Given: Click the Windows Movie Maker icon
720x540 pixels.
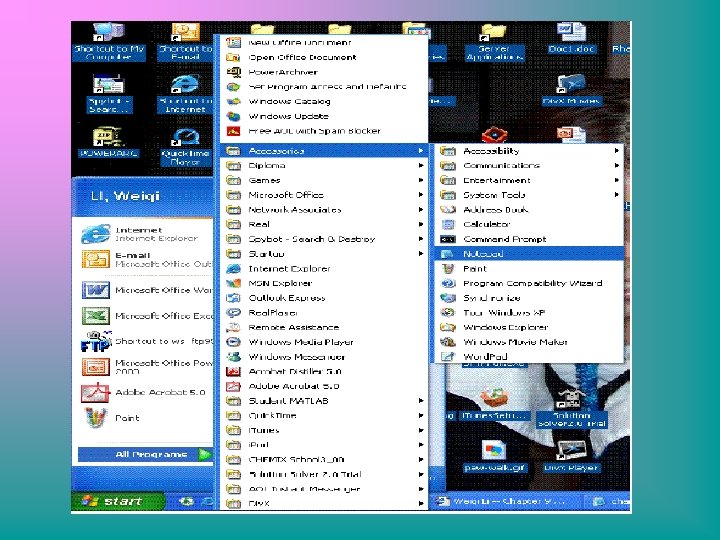Looking at the screenshot, I should tap(448, 342).
